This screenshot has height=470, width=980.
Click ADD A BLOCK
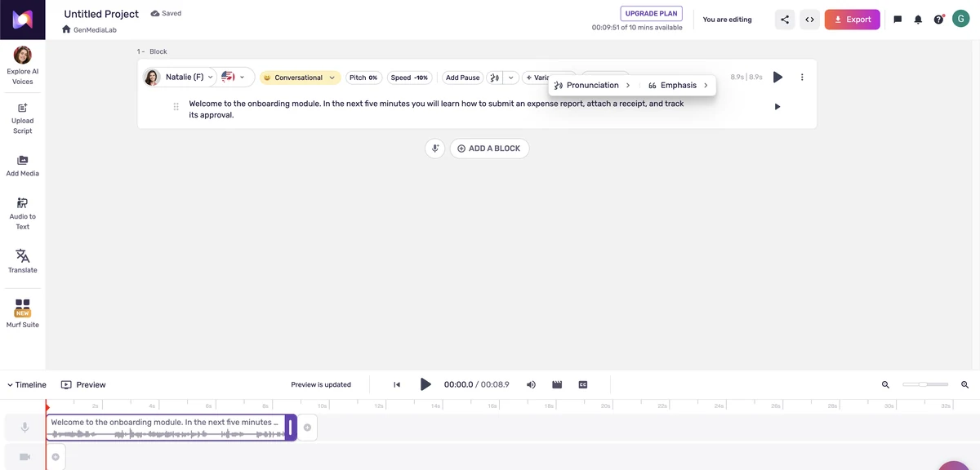tap(489, 149)
